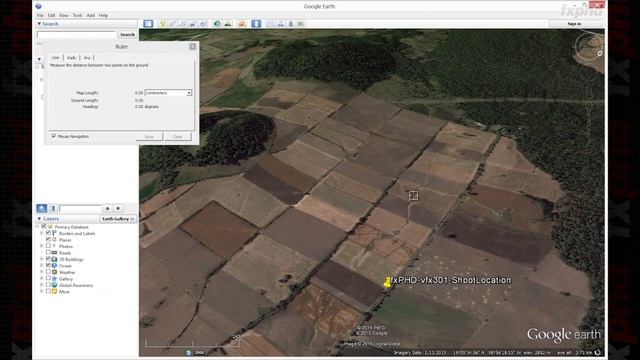Click the Print toolbar icon

[x=281, y=24]
